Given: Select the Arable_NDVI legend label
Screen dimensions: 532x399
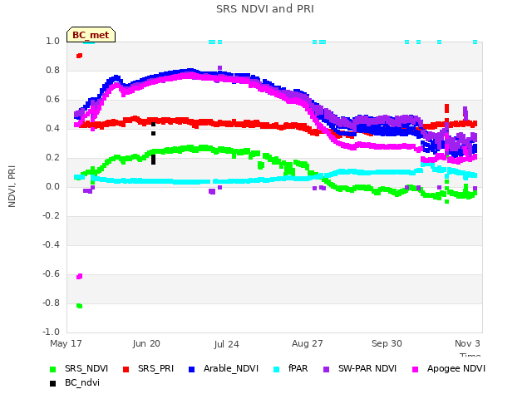Looking at the screenshot, I should click(x=231, y=369).
